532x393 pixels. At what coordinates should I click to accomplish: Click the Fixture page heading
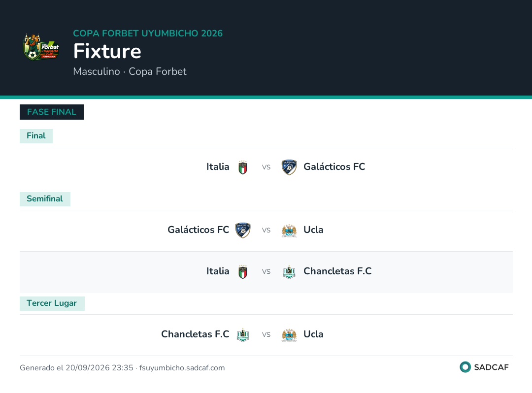coord(107,51)
